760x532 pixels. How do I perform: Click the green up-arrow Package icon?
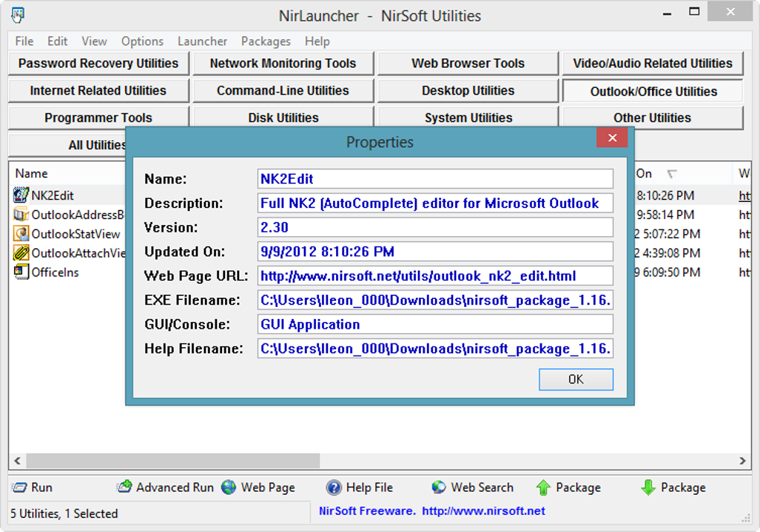pos(543,487)
